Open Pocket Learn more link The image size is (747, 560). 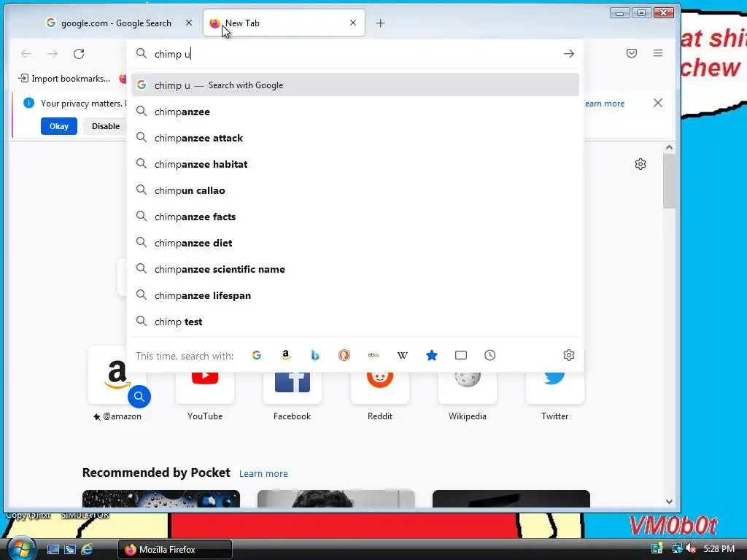click(x=263, y=474)
